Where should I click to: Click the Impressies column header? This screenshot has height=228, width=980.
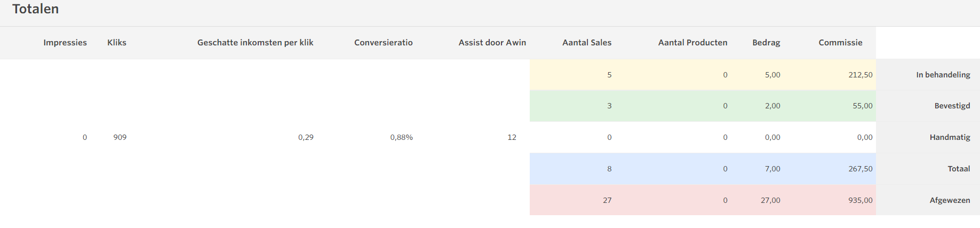[65, 43]
